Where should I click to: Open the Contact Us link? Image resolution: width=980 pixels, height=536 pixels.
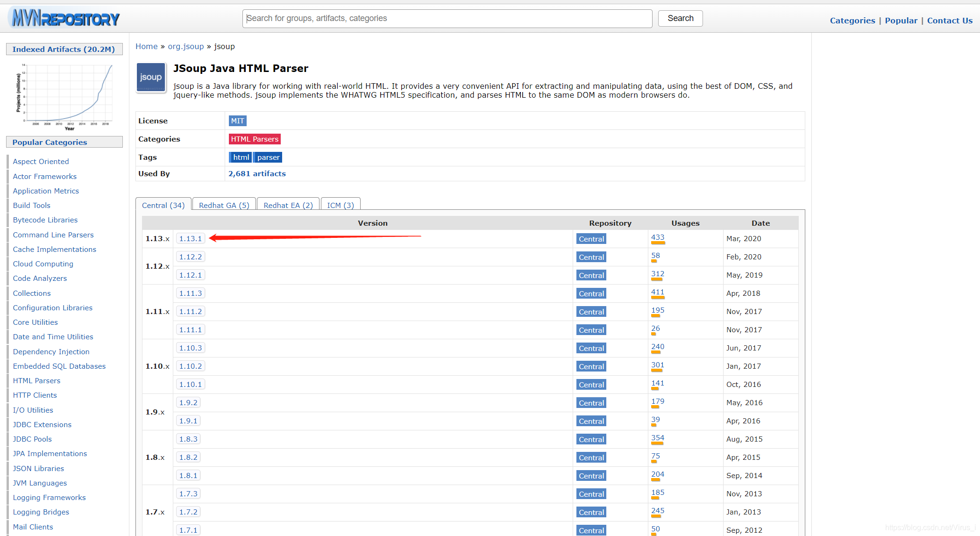point(950,21)
